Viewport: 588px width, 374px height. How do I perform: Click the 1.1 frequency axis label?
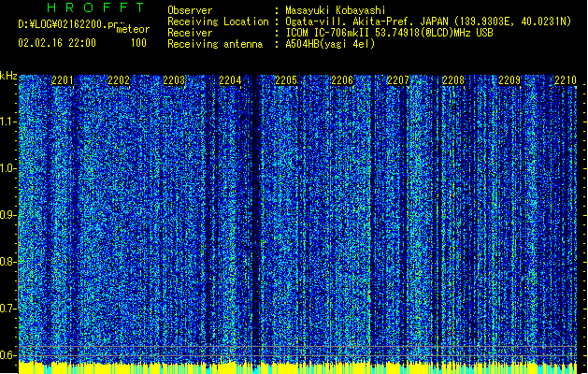(x=7, y=122)
